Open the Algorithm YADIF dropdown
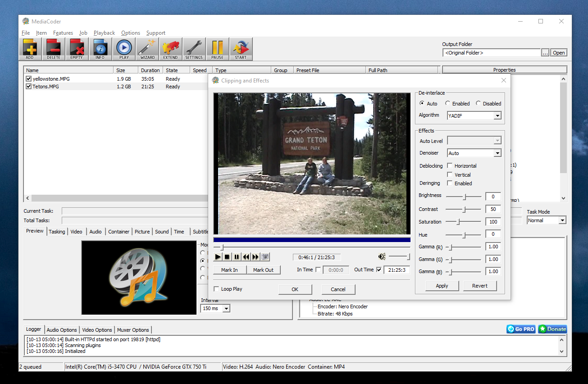The width and height of the screenshot is (588, 384). (474, 115)
